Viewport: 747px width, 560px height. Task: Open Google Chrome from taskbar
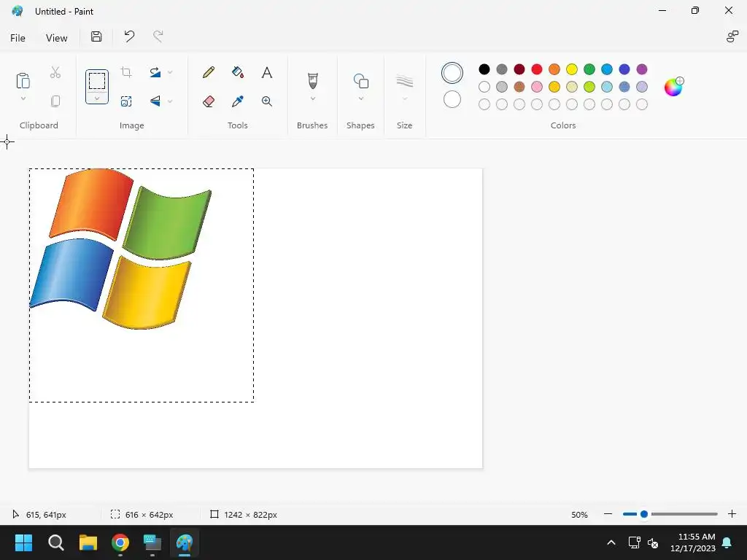point(120,542)
